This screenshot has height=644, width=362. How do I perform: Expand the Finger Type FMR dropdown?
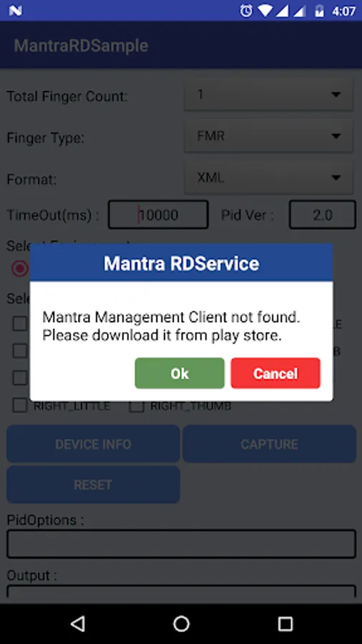click(269, 136)
